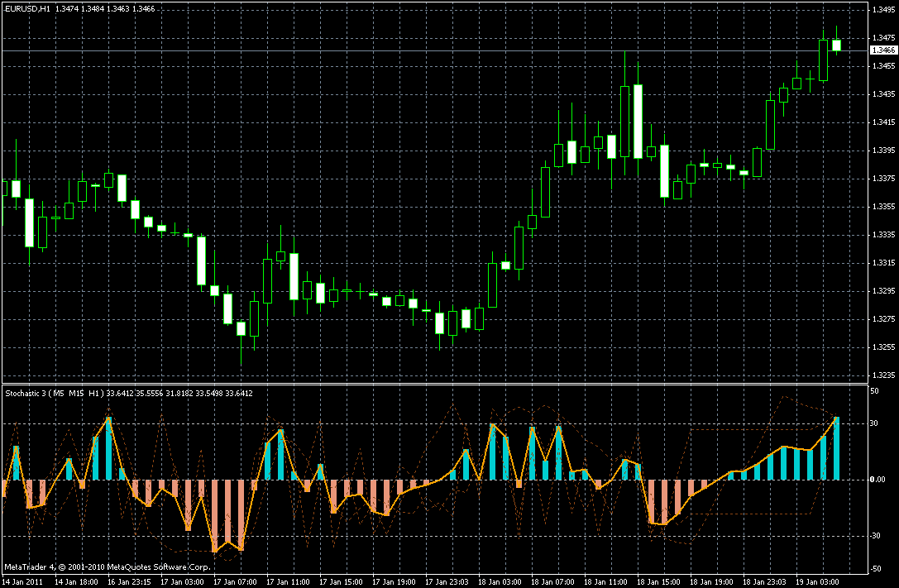Click the 1.3415 price axis label
This screenshot has height=588, width=899.
pyautogui.click(x=883, y=122)
